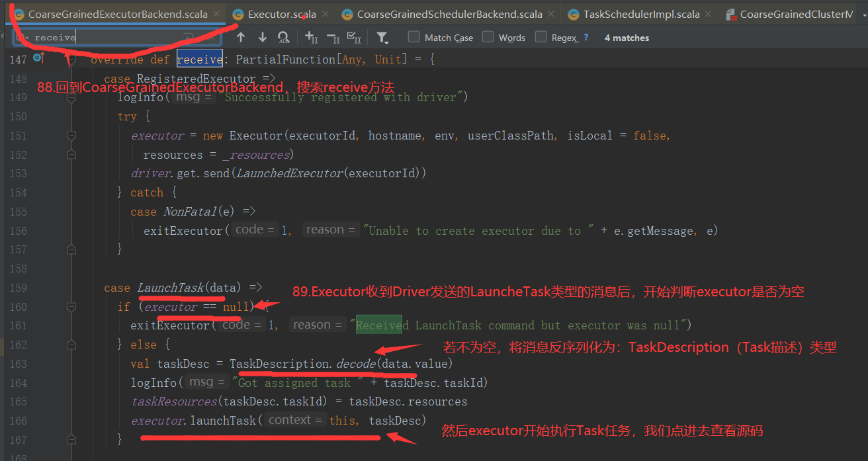
Task: Click the Regex help question mark
Action: coord(586,38)
